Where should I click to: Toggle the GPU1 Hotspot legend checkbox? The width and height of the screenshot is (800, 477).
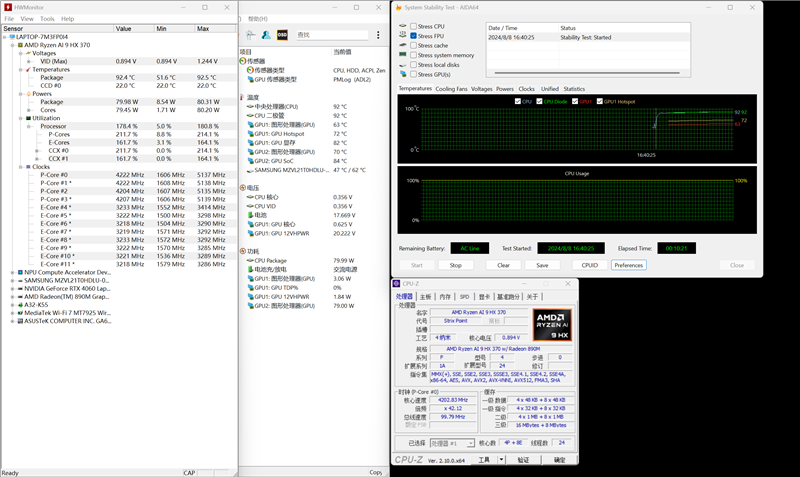pos(599,102)
